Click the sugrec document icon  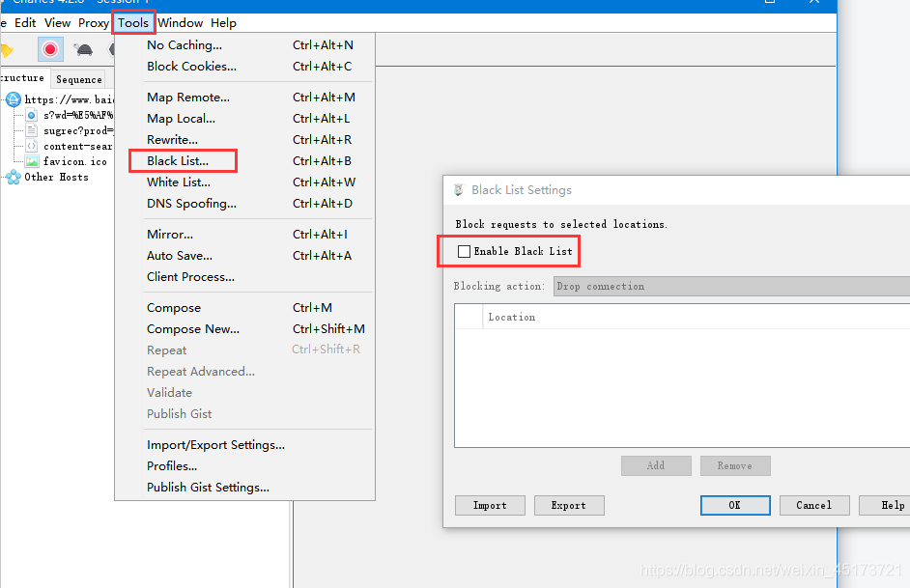click(32, 130)
